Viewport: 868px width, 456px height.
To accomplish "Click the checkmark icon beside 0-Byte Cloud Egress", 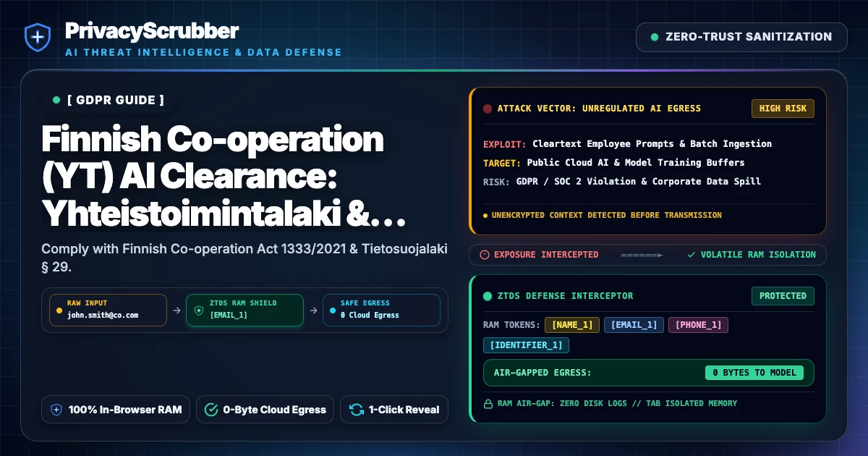I will [x=211, y=410].
